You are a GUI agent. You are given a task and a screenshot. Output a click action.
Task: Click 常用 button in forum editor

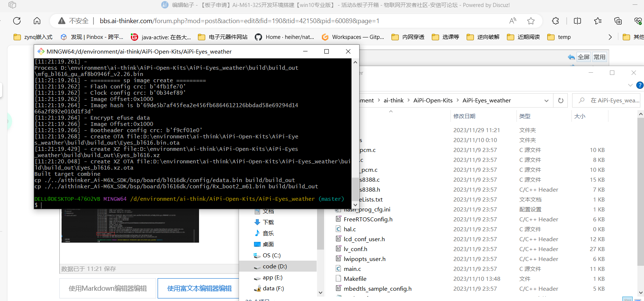599,57
